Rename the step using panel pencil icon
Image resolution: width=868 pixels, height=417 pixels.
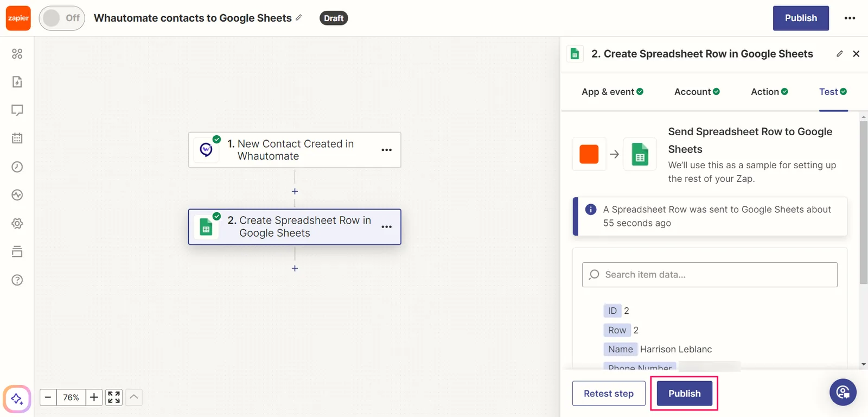[x=840, y=54]
